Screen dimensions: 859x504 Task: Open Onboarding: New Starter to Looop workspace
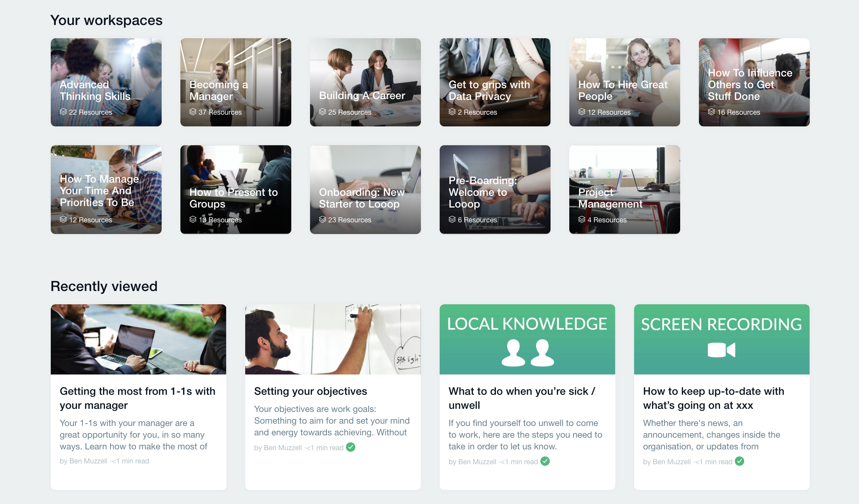pyautogui.click(x=365, y=190)
